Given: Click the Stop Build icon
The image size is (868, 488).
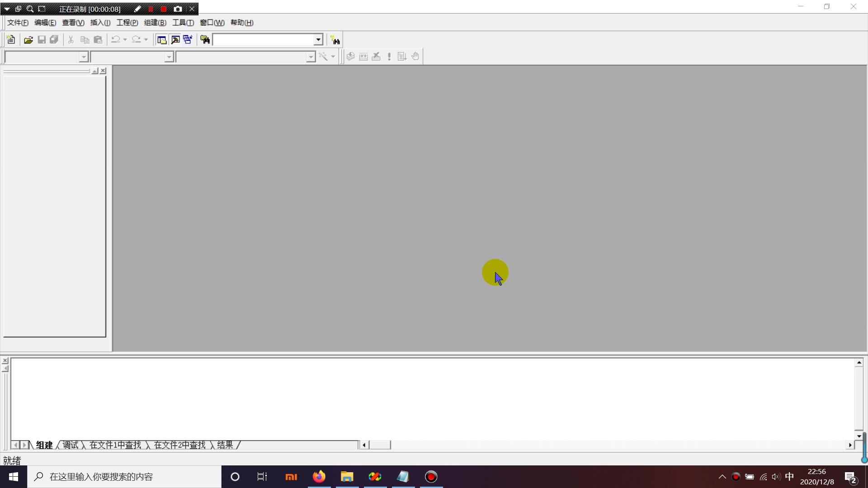Looking at the screenshot, I should [376, 56].
